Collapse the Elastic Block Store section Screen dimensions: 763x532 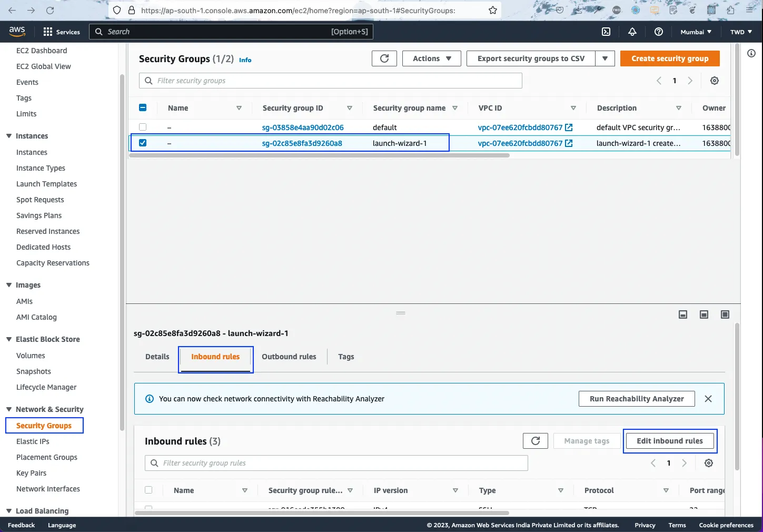(x=9, y=339)
